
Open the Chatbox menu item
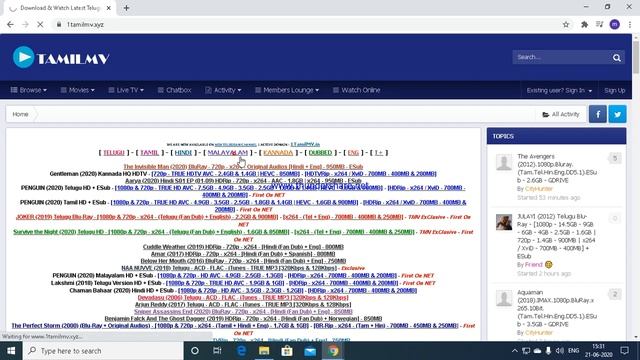pyautogui.click(x=174, y=90)
